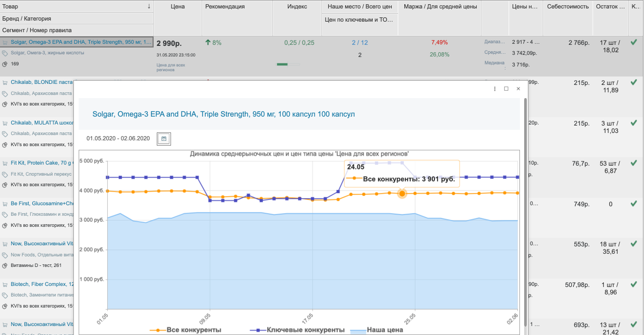
Task: Click cart icon beside Chikalab BLONDIE product
Action: 5,82
